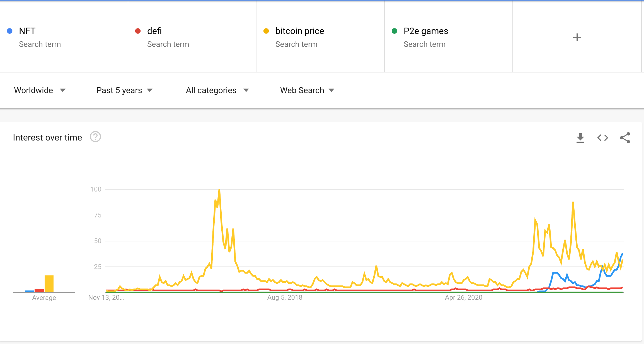Open the All categories dropdown
Screen dimensions: 644x344
(x=217, y=90)
